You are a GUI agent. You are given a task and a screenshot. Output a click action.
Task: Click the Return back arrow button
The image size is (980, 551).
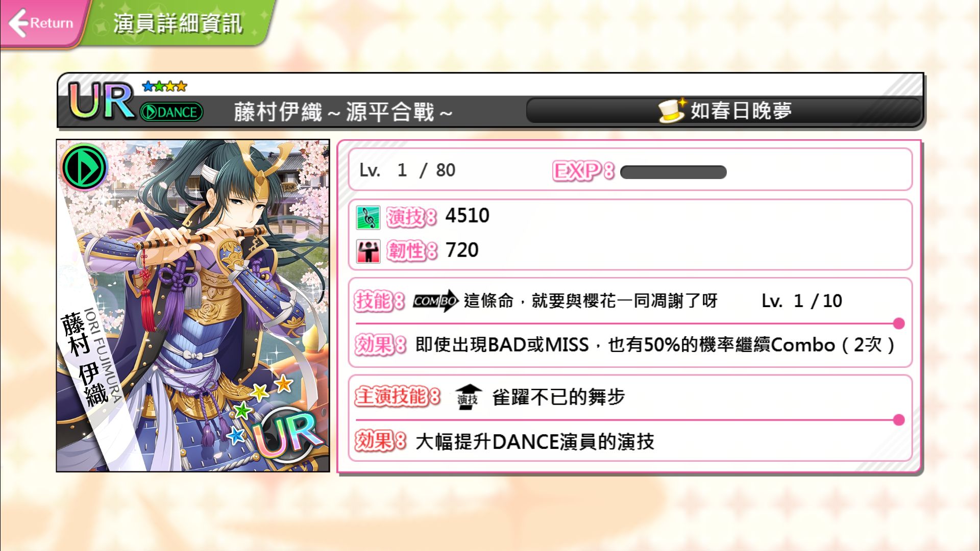(42, 23)
